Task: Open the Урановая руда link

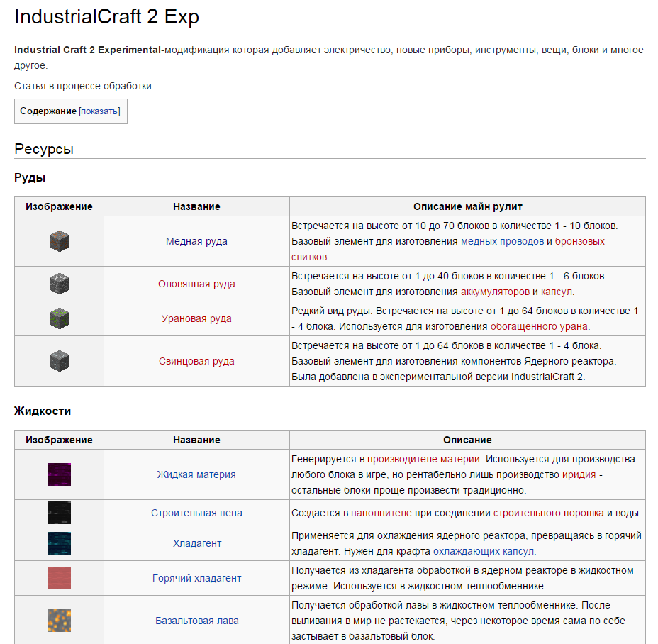Action: coord(196,318)
